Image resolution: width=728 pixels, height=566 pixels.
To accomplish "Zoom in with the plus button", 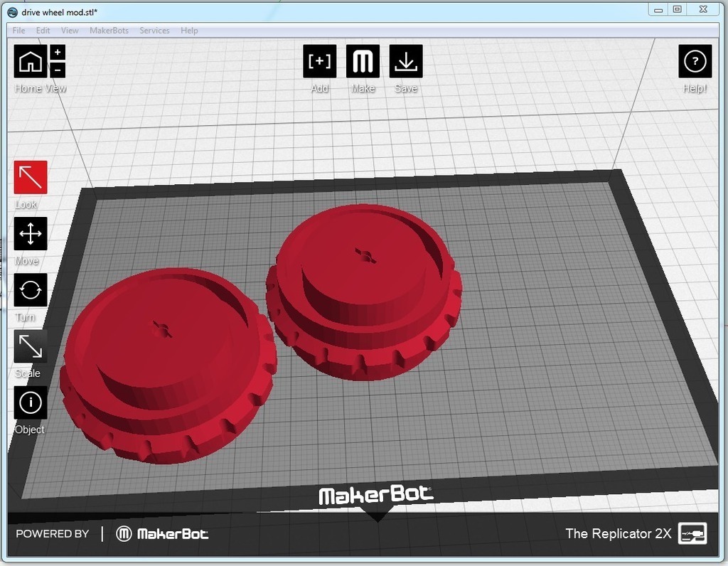I will coord(58,50).
